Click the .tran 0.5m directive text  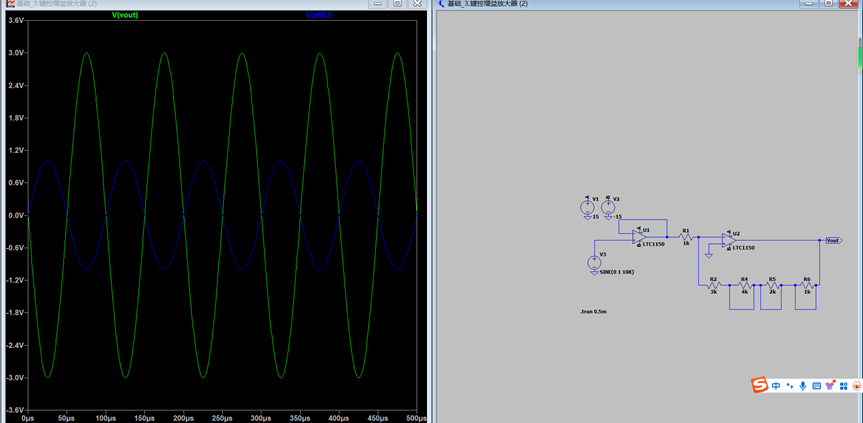pyautogui.click(x=593, y=312)
